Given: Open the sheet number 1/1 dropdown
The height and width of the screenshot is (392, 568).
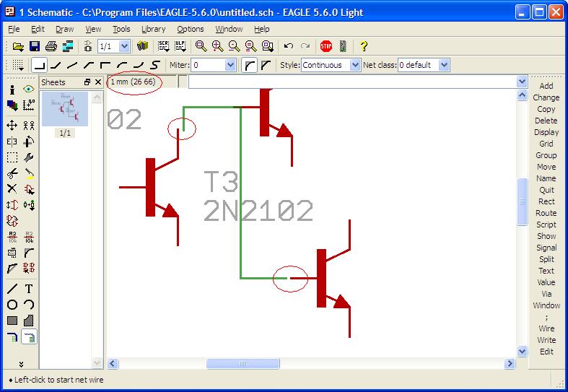Looking at the screenshot, I should [x=124, y=46].
